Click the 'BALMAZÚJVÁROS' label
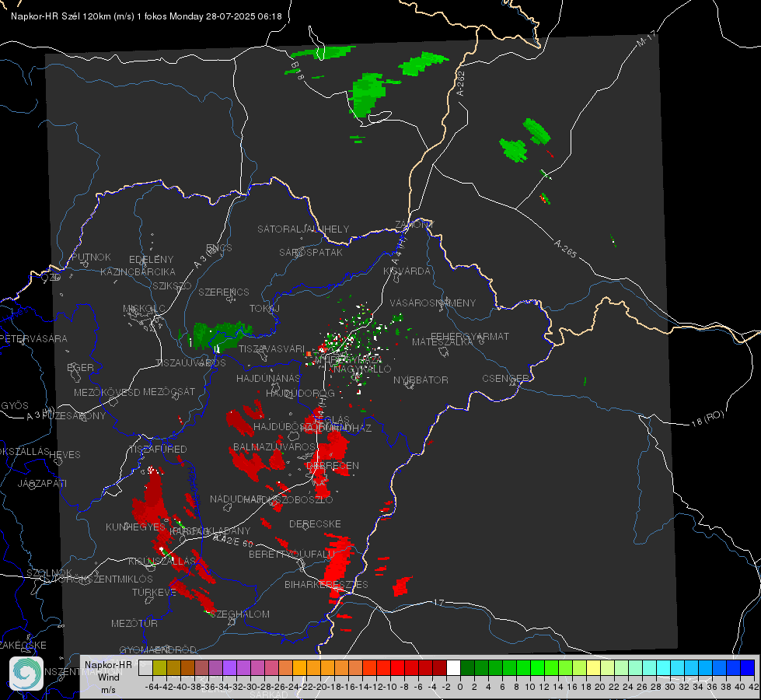This screenshot has width=761, height=700. tap(274, 446)
